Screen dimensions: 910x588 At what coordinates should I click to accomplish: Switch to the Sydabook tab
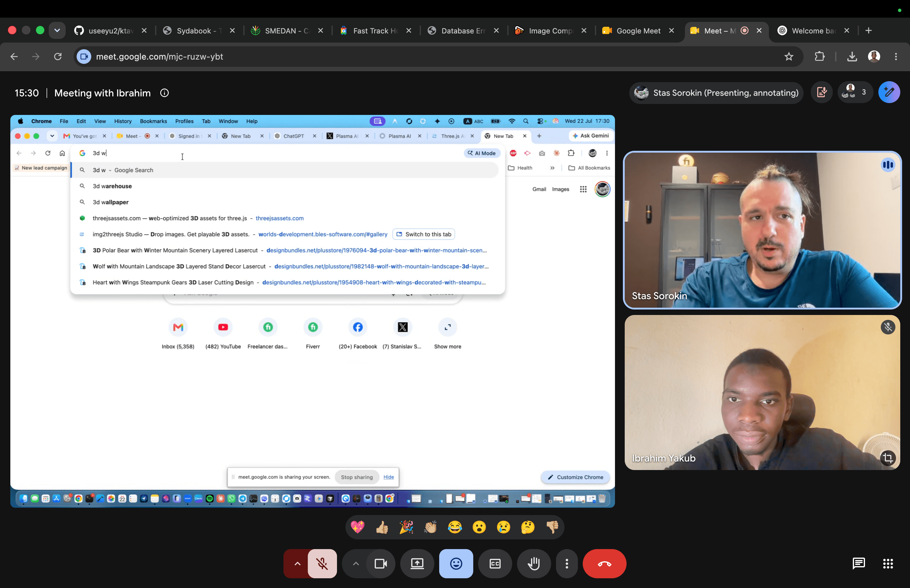tap(199, 30)
